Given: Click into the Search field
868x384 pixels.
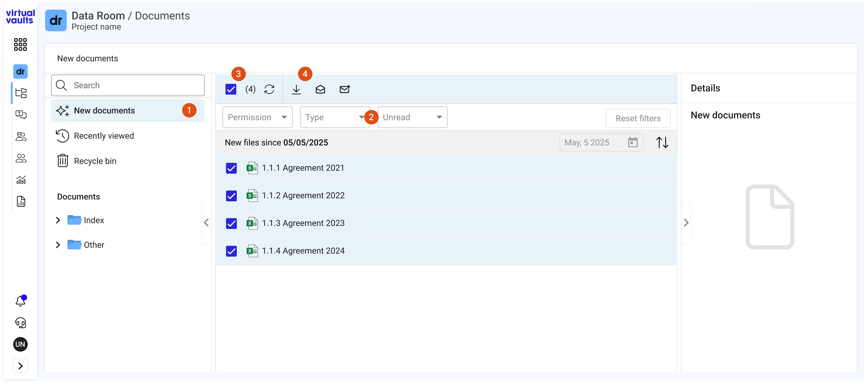Looking at the screenshot, I should [128, 85].
